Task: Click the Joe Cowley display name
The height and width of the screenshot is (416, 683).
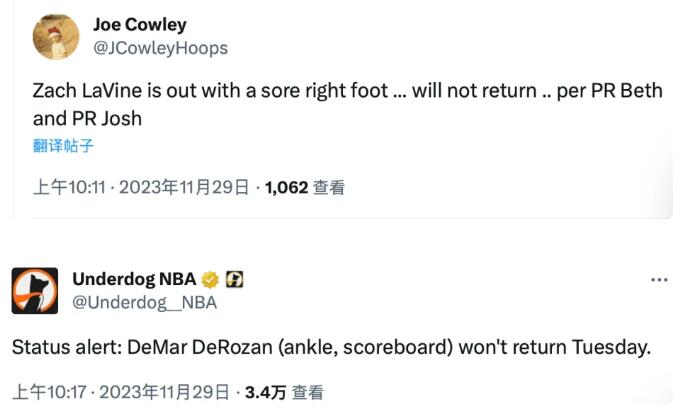Action: coord(139,25)
